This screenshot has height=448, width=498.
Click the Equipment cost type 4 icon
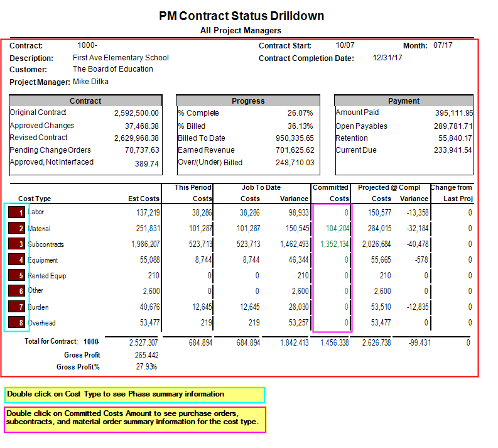click(16, 260)
